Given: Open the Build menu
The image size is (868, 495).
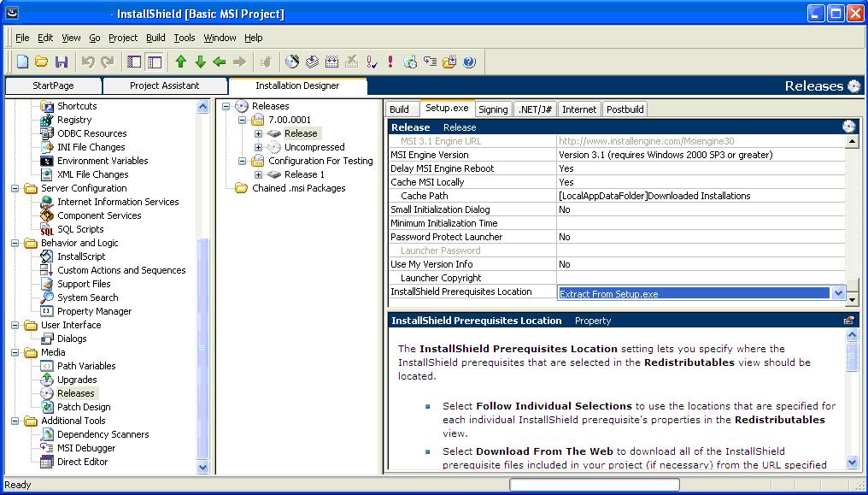Looking at the screenshot, I should coord(155,38).
